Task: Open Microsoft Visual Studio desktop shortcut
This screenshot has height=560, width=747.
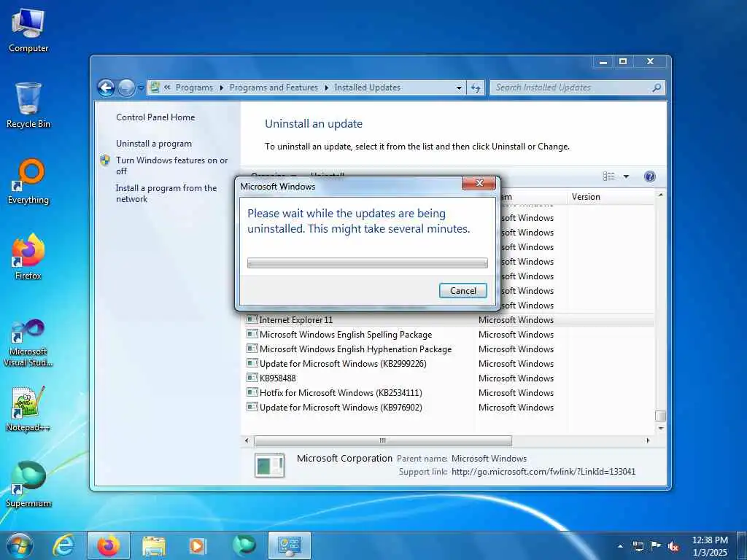Action: tap(28, 343)
